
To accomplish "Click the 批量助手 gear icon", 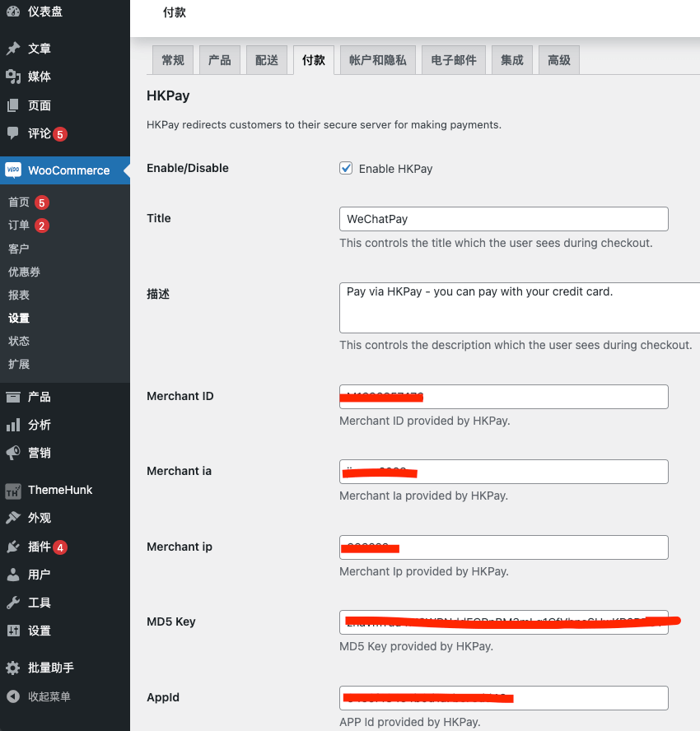I will pyautogui.click(x=13, y=668).
